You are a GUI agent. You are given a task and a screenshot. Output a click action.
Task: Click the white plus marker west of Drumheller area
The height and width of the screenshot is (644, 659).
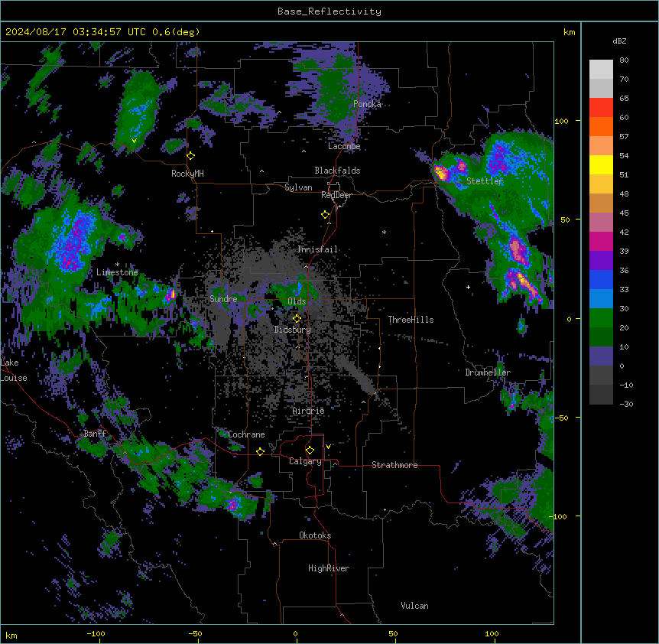468,287
